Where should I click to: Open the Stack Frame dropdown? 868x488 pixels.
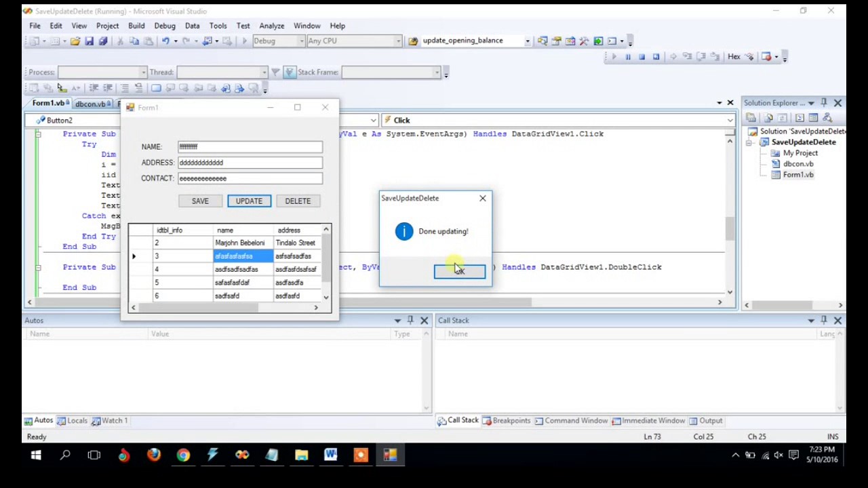(437, 72)
